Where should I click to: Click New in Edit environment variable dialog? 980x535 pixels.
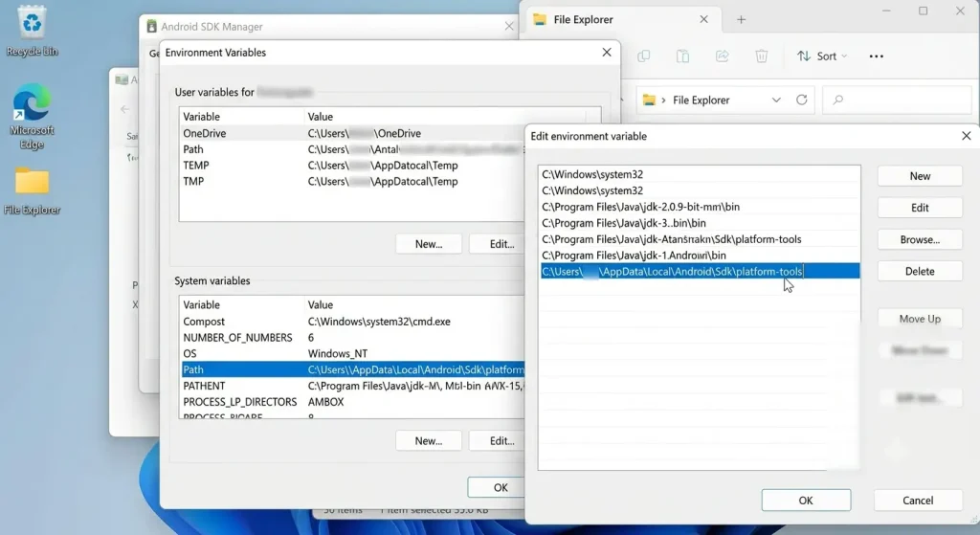(920, 176)
